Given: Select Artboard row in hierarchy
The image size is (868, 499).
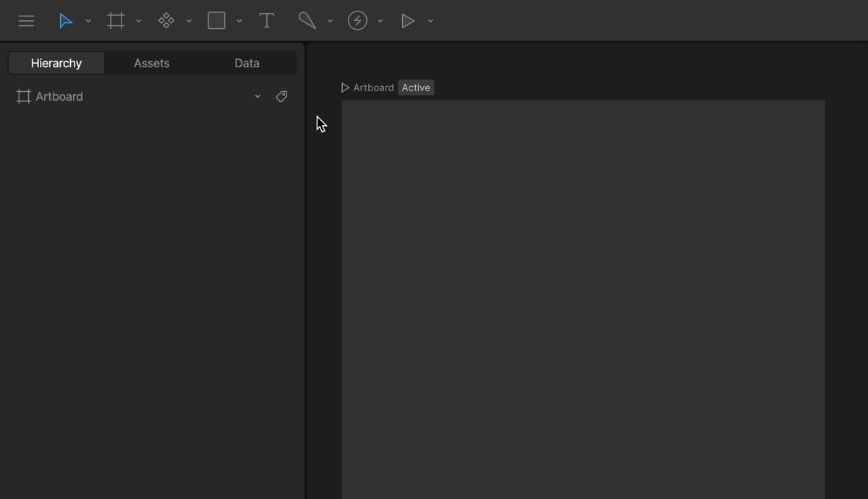Looking at the screenshot, I should [x=152, y=96].
